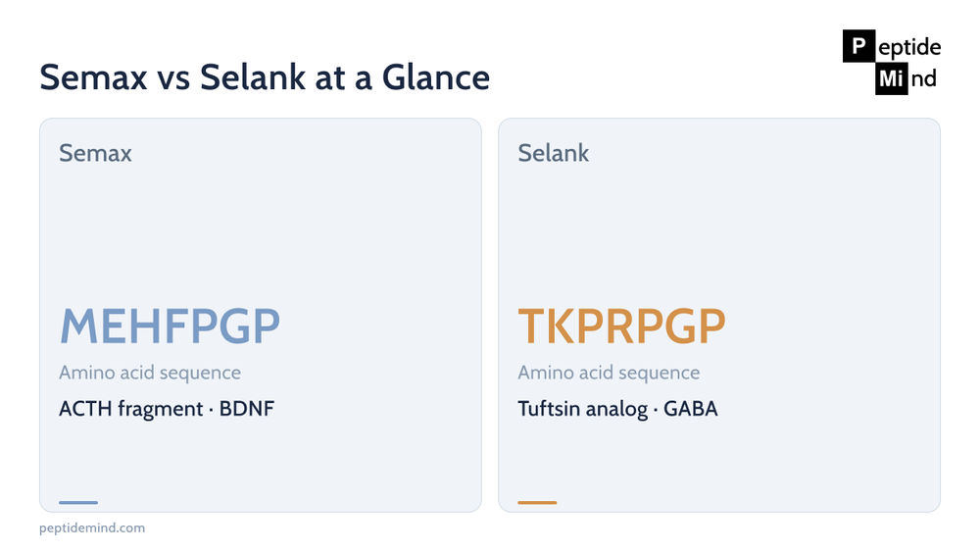Click the Tuftsin analog · GABA text
The height and width of the screenshot is (552, 980).
coord(617,409)
